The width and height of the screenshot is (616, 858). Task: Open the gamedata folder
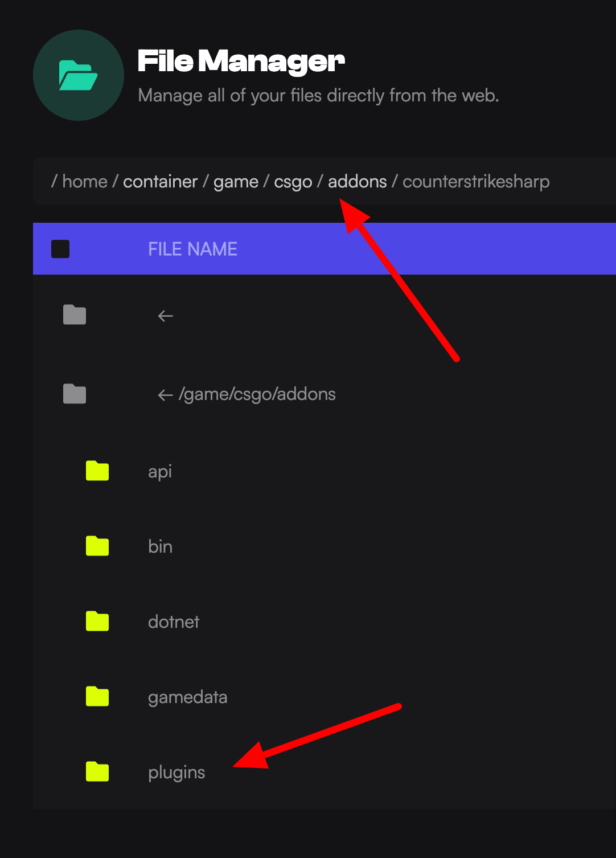click(x=187, y=697)
